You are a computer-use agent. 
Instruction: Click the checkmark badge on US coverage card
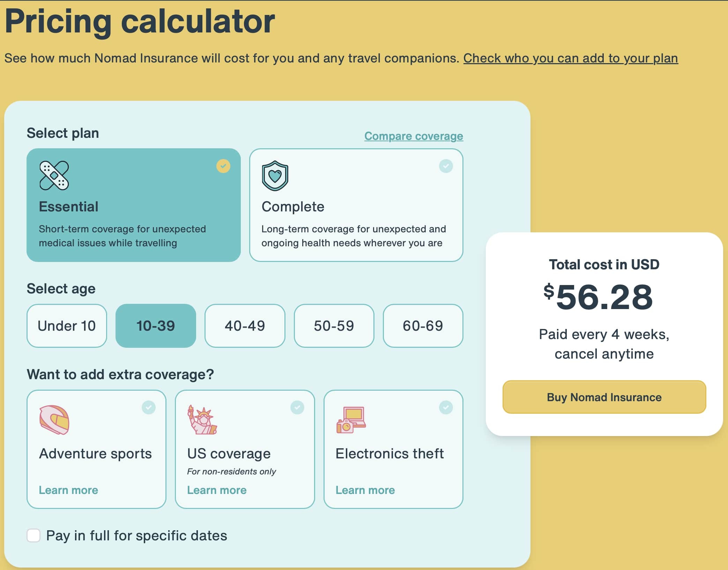pyautogui.click(x=297, y=407)
